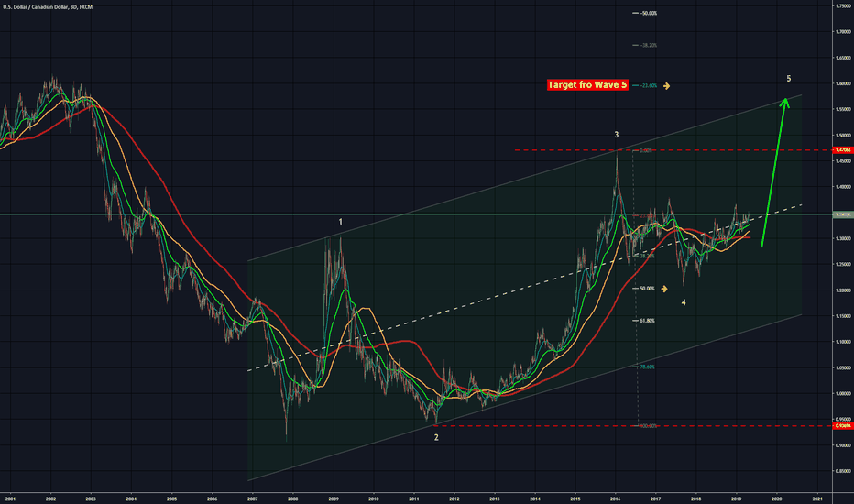Screen dimensions: 854x504
Task: Click the 0.85000 price axis label
Action: pyautogui.click(x=843, y=471)
